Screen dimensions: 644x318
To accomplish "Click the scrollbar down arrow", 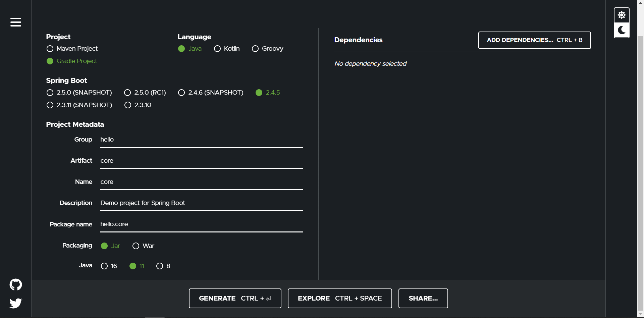I will 640,314.
